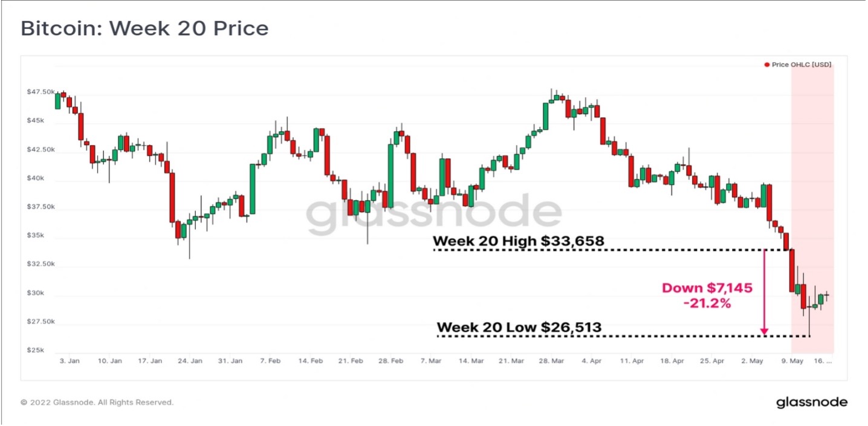Click the $47.50k price axis label
868x426 pixels.
coord(40,92)
